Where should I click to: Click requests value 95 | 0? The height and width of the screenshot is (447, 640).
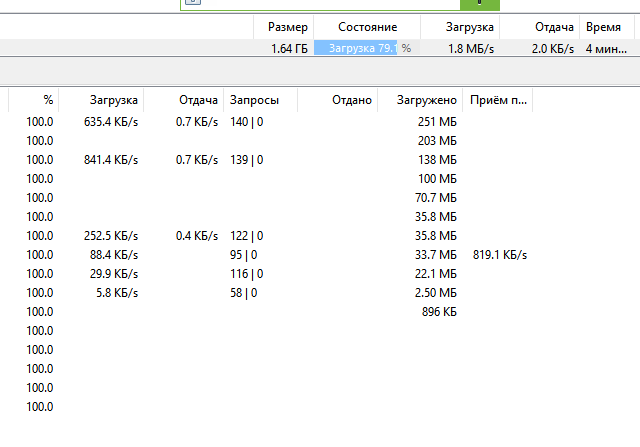tap(244, 255)
